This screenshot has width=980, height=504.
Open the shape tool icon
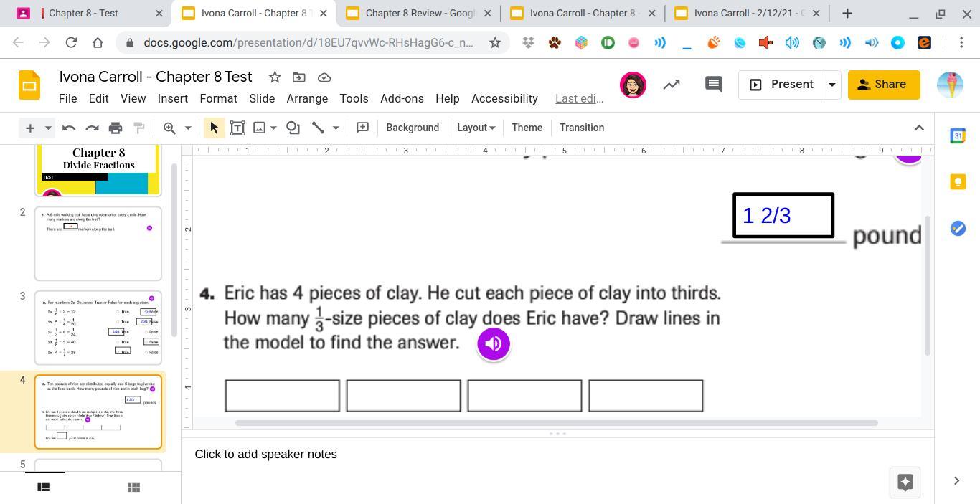[x=293, y=128]
